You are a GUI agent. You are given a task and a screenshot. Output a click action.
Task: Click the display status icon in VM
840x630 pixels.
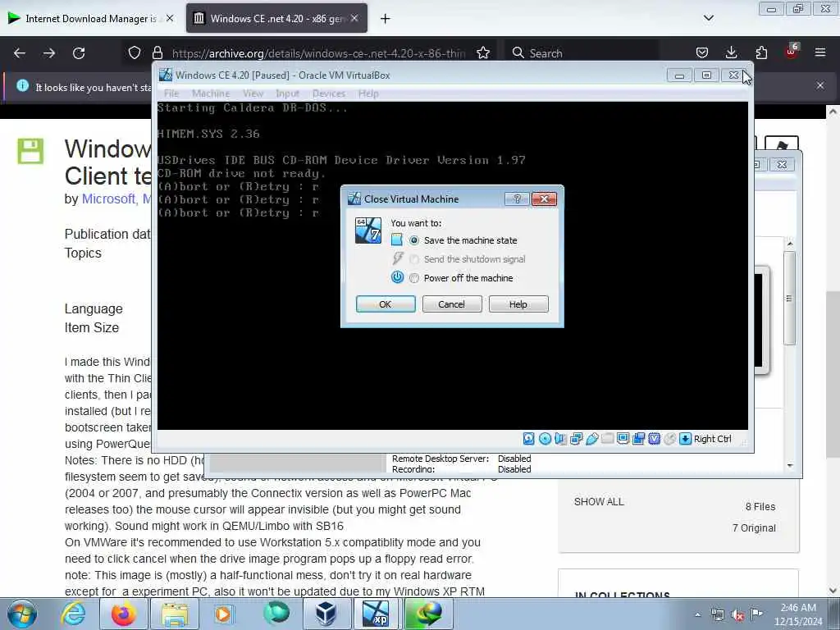(x=623, y=439)
